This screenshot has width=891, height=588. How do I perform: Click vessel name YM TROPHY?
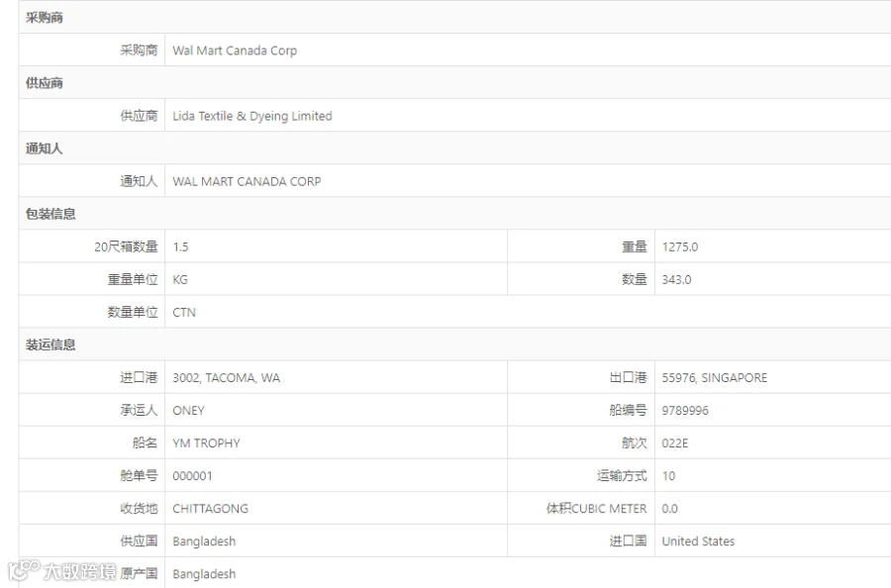[206, 443]
